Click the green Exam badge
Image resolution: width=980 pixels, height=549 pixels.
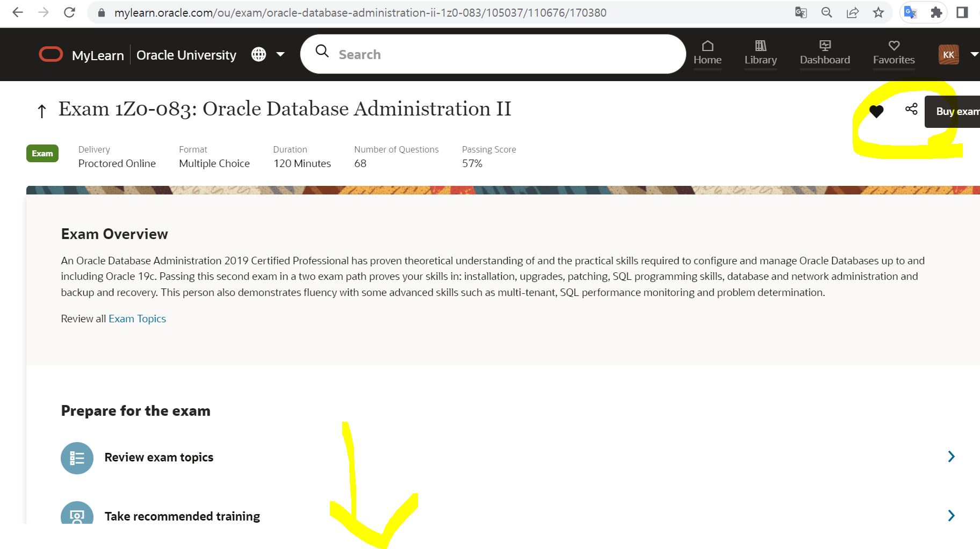[42, 154]
